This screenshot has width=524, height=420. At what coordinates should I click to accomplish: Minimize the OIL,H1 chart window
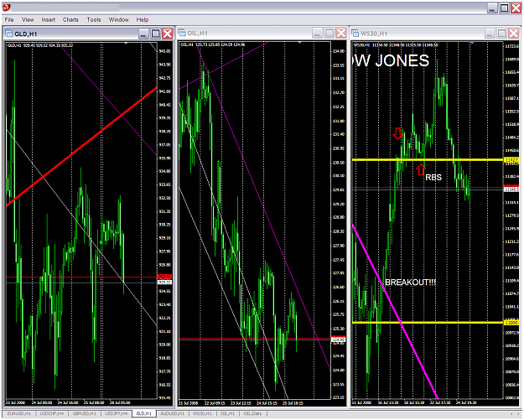point(317,33)
